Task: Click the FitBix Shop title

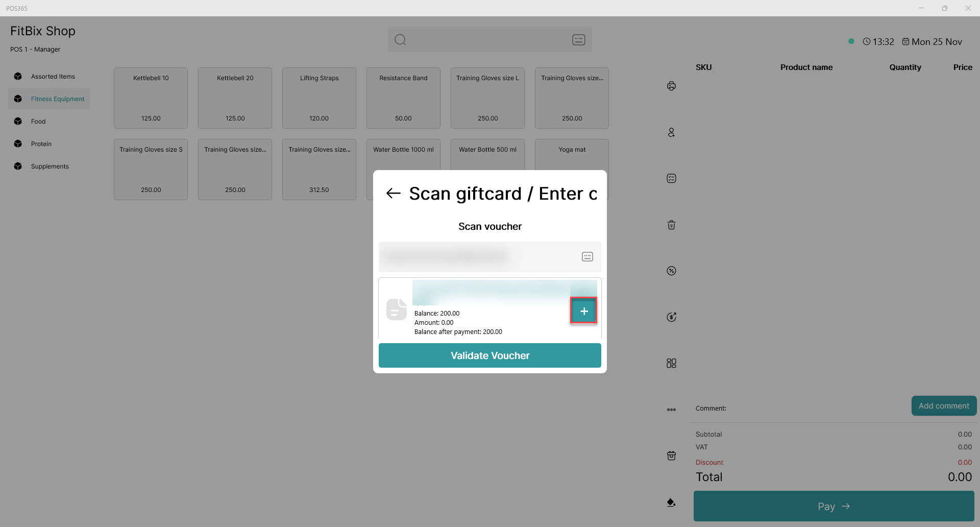Action: [x=43, y=31]
